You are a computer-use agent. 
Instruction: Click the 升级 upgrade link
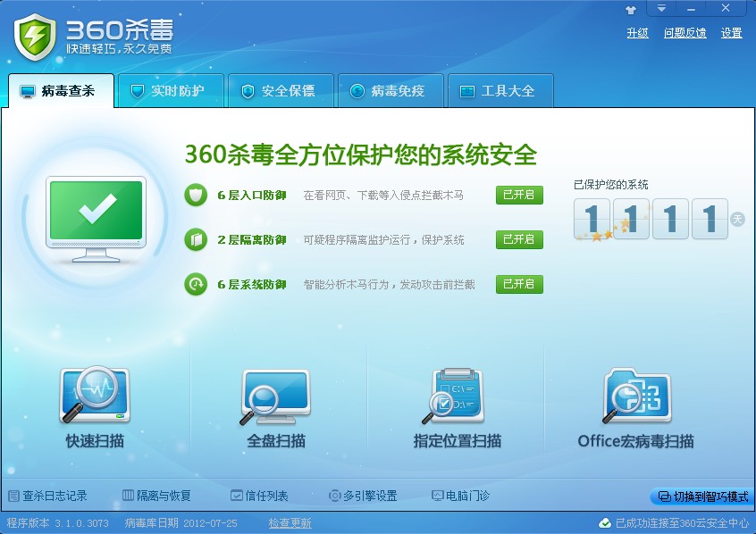pos(637,33)
